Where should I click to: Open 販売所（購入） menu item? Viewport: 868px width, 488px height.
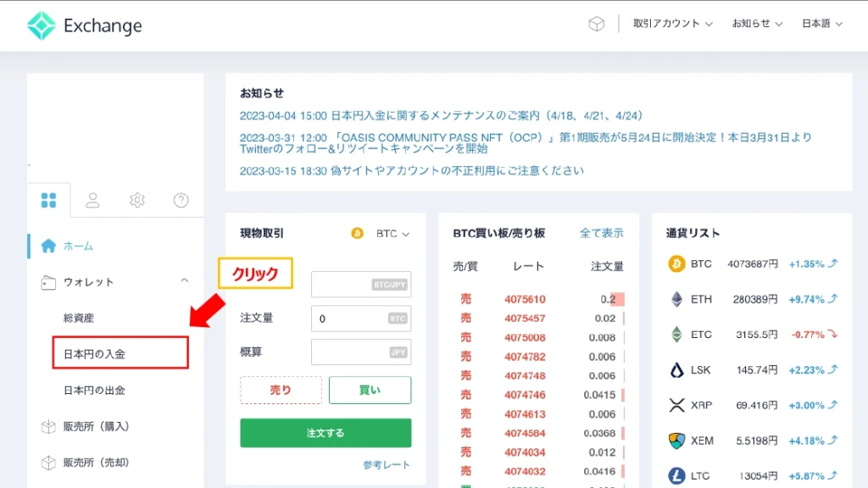pos(97,427)
